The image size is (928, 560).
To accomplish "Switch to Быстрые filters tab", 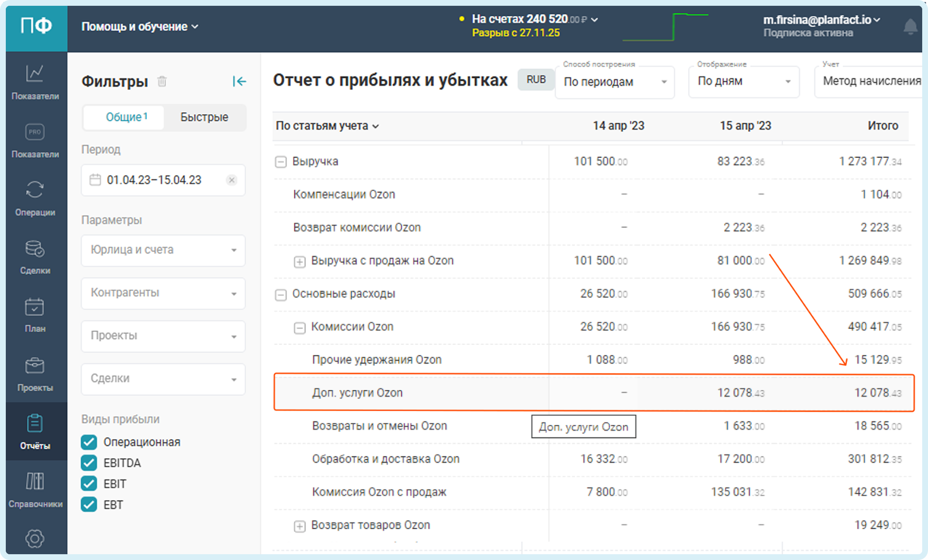I will point(204,117).
